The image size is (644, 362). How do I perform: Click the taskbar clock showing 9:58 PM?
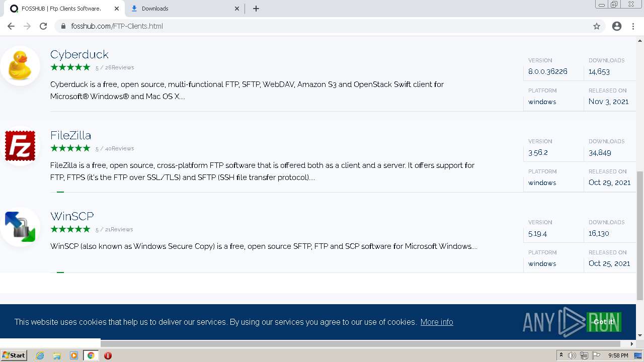click(x=618, y=355)
